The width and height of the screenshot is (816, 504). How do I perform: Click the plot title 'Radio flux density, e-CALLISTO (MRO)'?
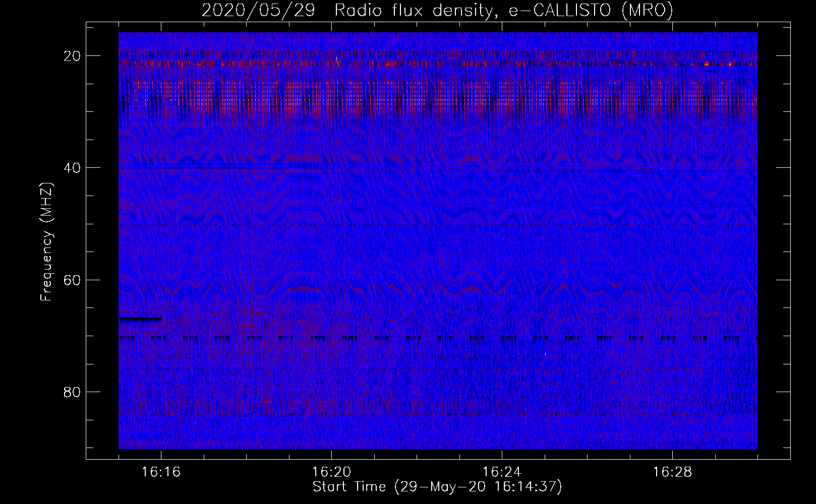coord(504,10)
